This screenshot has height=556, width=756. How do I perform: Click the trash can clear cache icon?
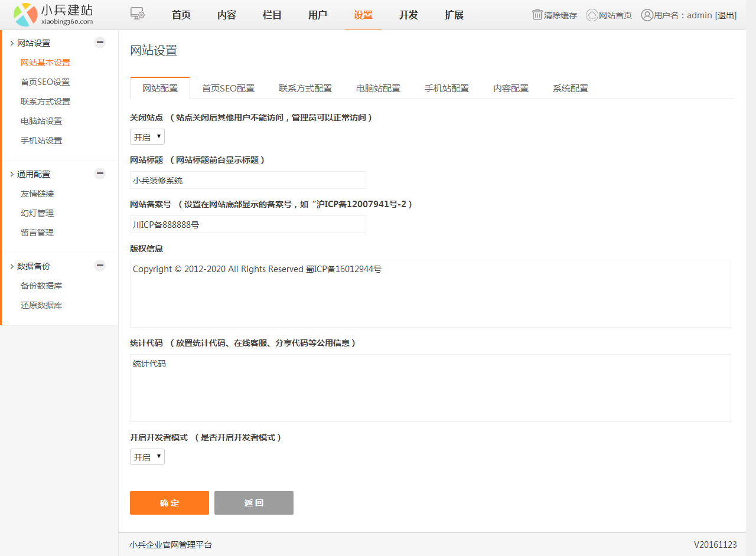537,15
